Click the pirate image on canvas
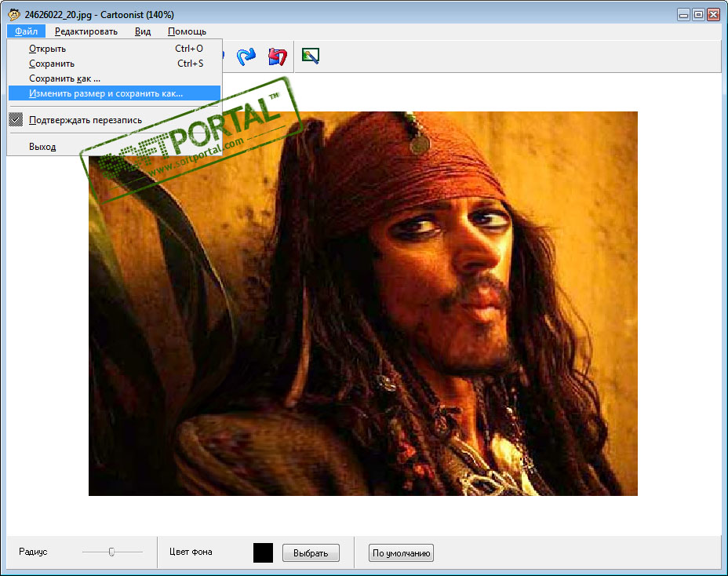728x576 pixels. pyautogui.click(x=362, y=303)
